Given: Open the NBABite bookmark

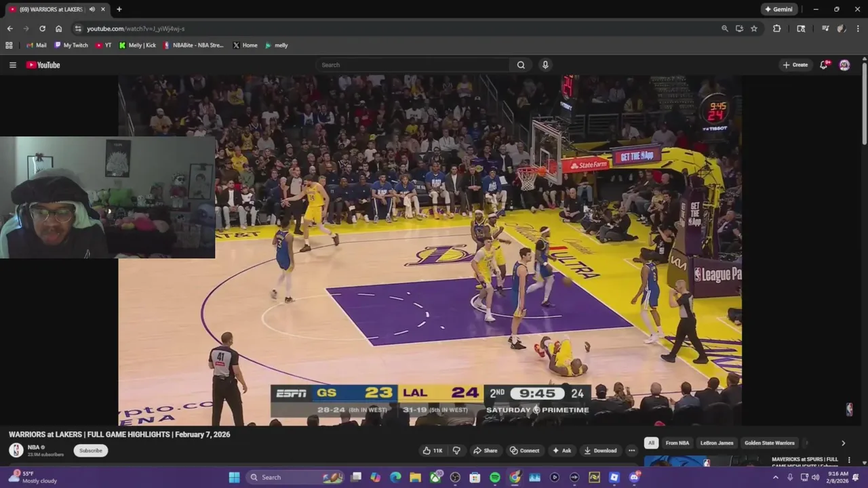Looking at the screenshot, I should [x=193, y=45].
